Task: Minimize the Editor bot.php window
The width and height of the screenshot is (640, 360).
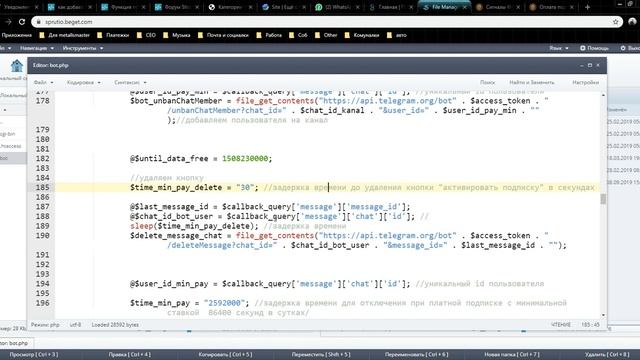Action: [x=582, y=65]
